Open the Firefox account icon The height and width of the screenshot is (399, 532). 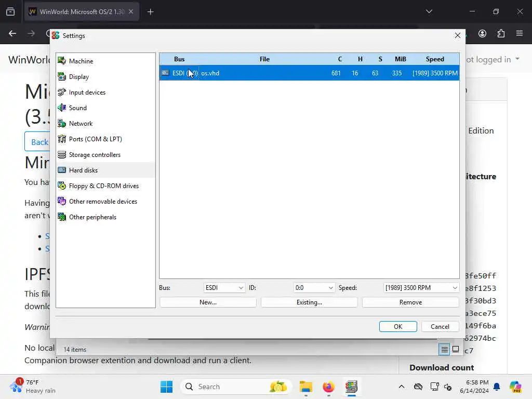482,33
